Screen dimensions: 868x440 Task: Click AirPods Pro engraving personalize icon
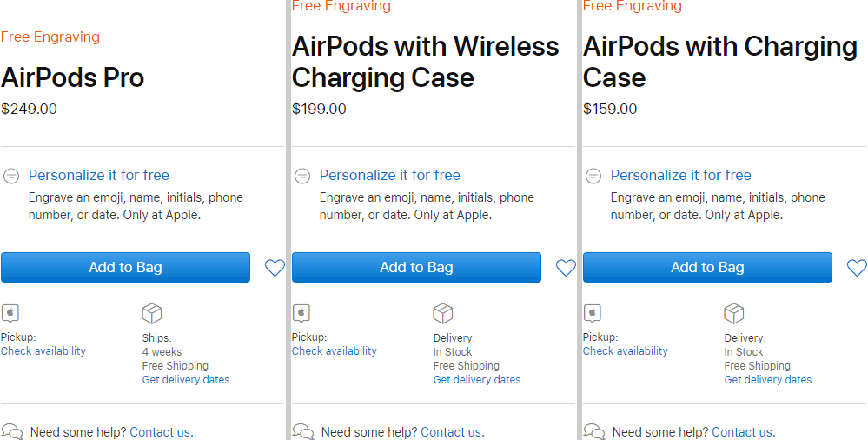pyautogui.click(x=11, y=176)
